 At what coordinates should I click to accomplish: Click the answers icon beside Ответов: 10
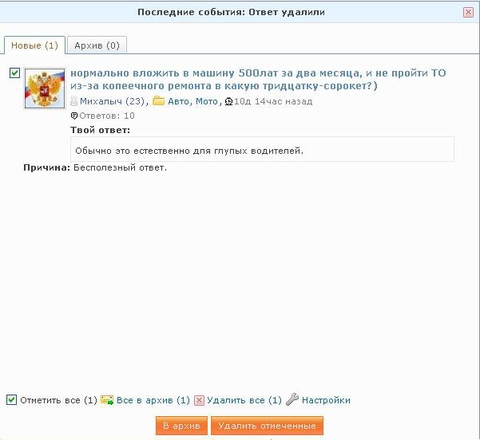point(74,116)
